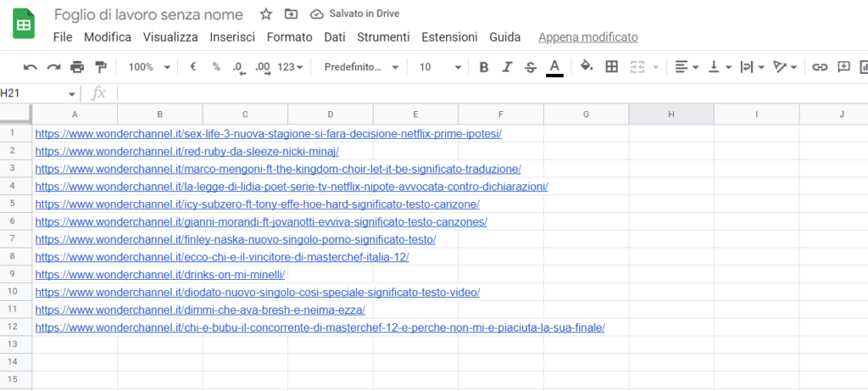Rename the Foglio di lavoro senza nome title
This screenshot has height=391, width=868.
pyautogui.click(x=148, y=14)
